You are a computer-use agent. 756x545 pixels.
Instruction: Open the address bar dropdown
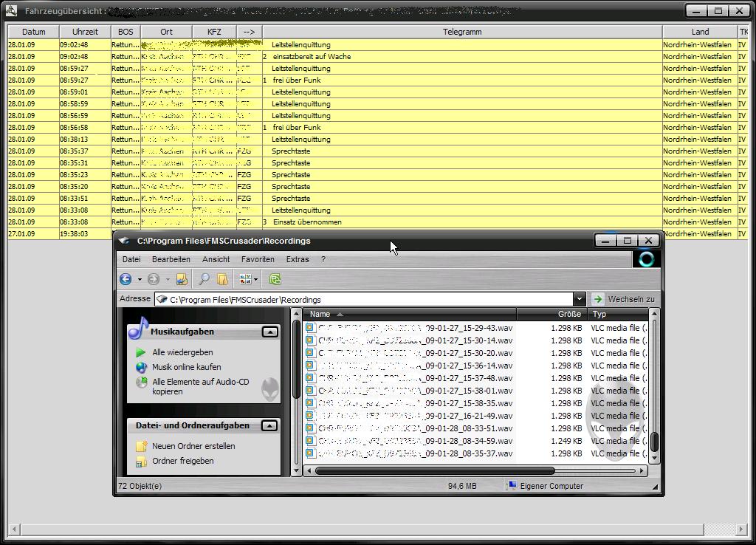(580, 299)
